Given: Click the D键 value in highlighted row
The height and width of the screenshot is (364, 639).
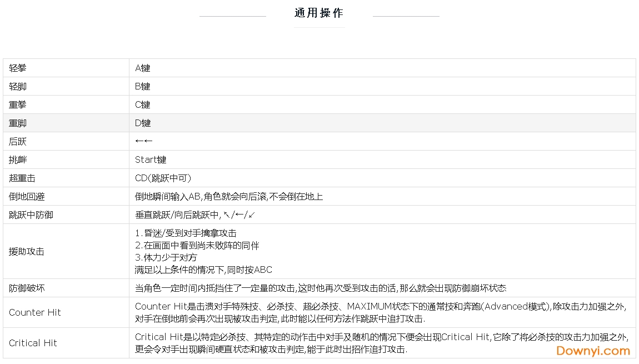Looking at the screenshot, I should click(x=143, y=123).
